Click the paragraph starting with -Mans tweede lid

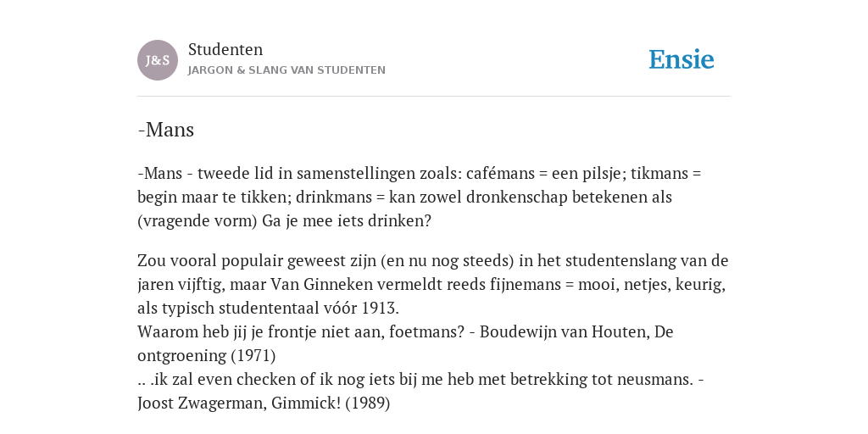(x=419, y=197)
